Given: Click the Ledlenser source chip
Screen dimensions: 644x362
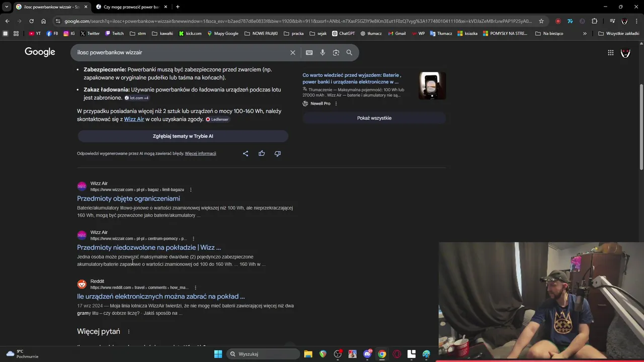Looking at the screenshot, I should click(217, 120).
